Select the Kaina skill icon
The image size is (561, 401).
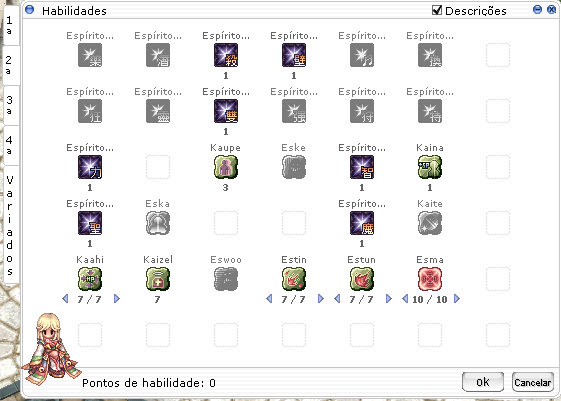coord(430,167)
